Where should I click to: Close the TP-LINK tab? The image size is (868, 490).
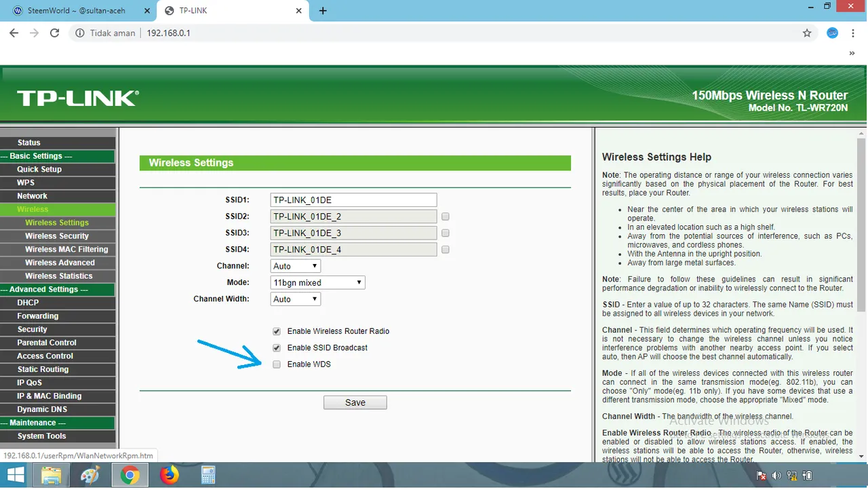[x=300, y=11]
